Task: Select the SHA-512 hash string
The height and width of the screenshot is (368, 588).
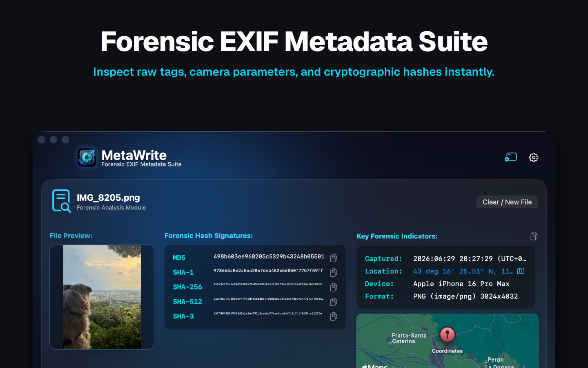Action: click(x=269, y=299)
